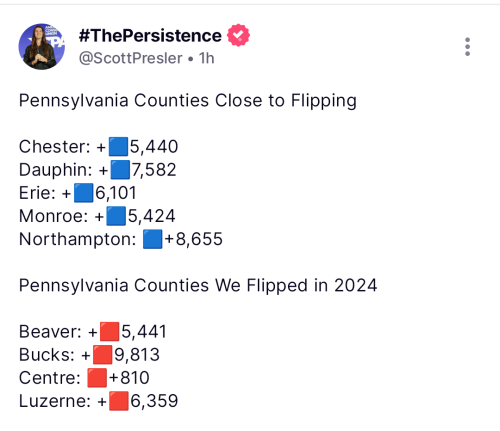The width and height of the screenshot is (500, 431).
Task: Open the @ScottPresler handle link
Action: point(131,58)
